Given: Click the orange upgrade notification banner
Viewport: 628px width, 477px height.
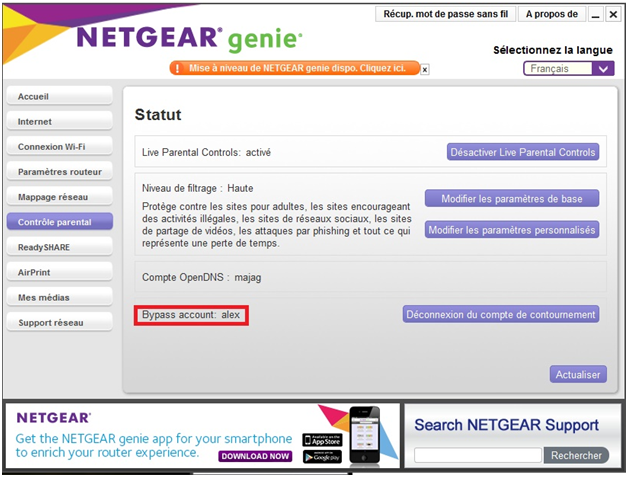Looking at the screenshot, I should click(295, 68).
